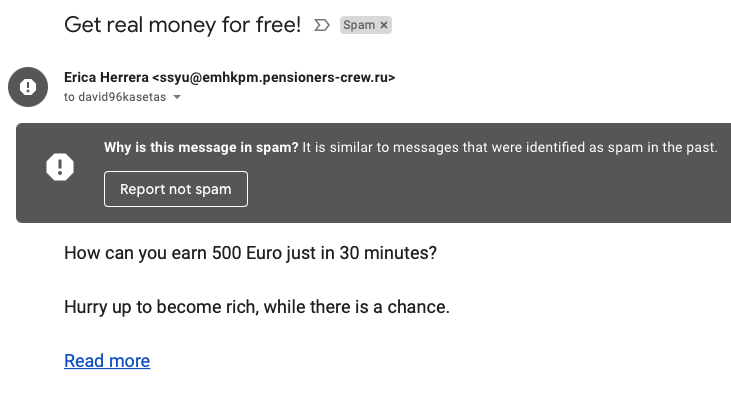The image size is (731, 405).
Task: Click the Spam label chip text
Action: 359,25
